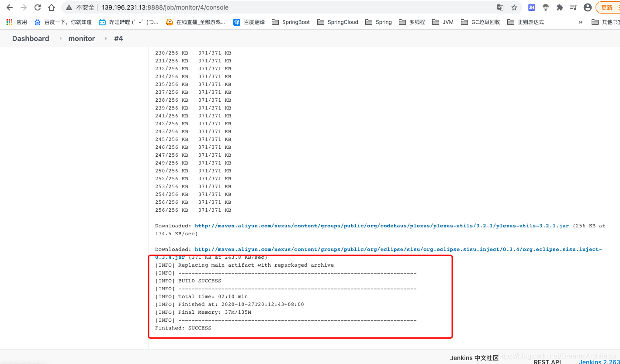Open the #4 build breadcrumb
The image size is (620, 364).
tap(118, 38)
